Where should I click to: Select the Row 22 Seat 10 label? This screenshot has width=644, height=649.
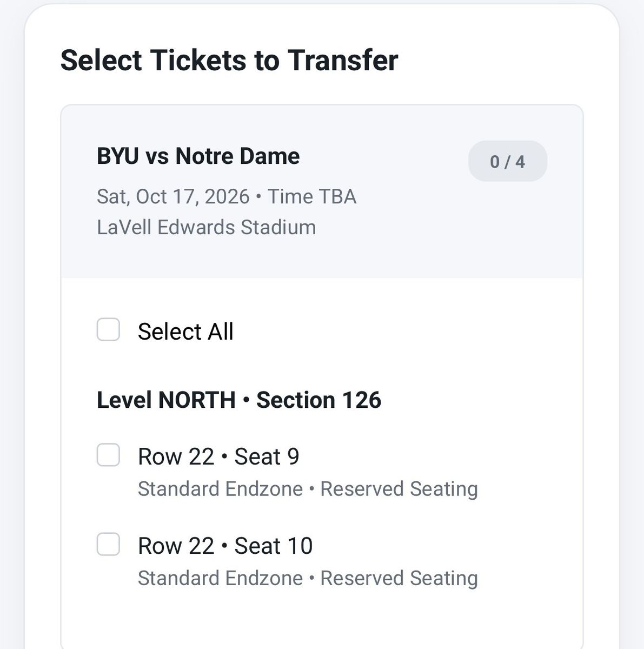coord(225,546)
